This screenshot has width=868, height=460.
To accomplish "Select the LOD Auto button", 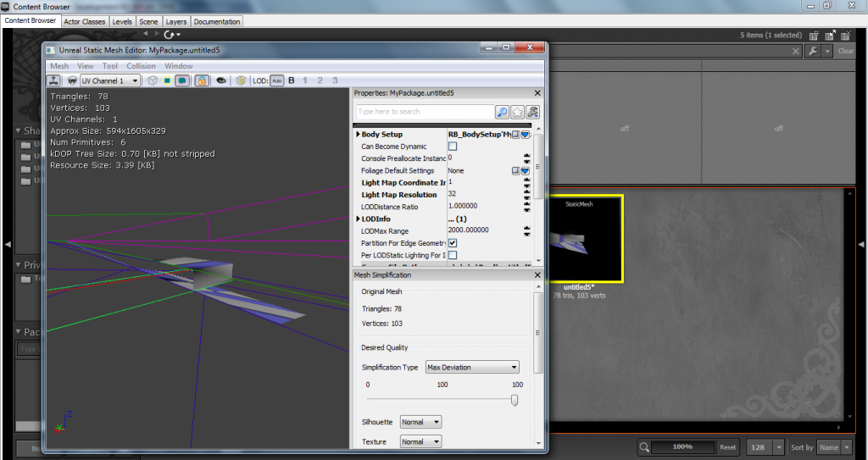I will 277,80.
